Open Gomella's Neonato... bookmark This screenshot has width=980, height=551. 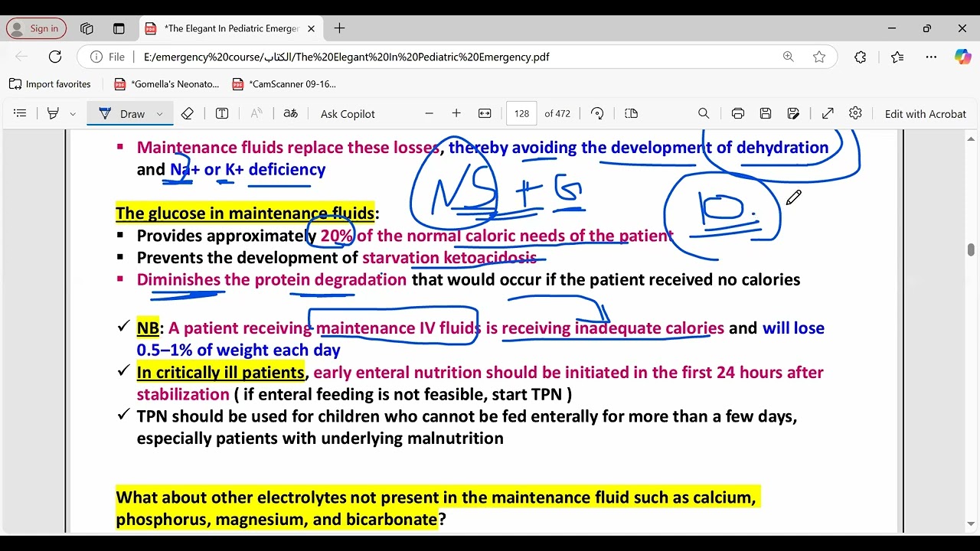167,84
